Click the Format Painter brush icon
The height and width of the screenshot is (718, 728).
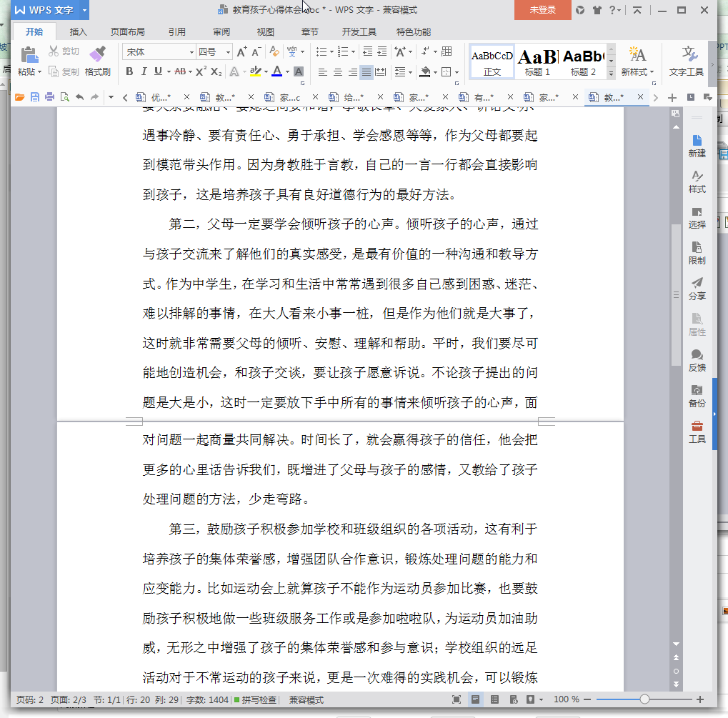(97, 54)
